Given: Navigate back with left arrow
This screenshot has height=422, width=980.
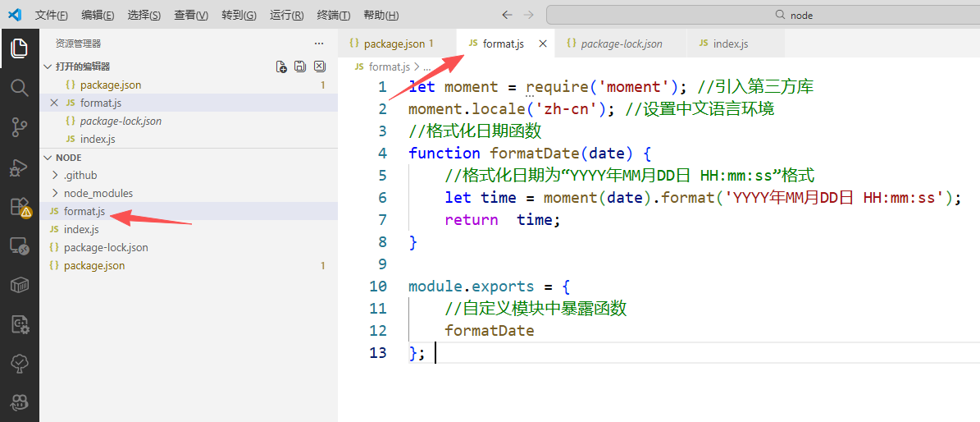Looking at the screenshot, I should click(x=507, y=15).
